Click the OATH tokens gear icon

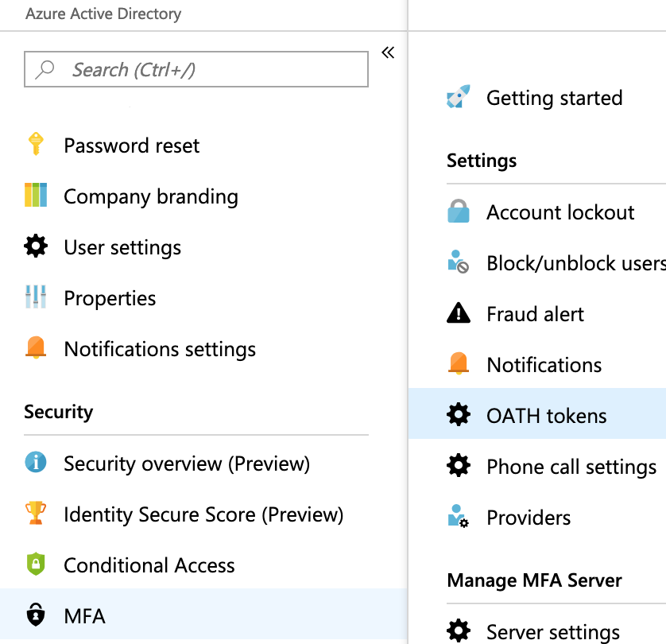[x=459, y=414]
